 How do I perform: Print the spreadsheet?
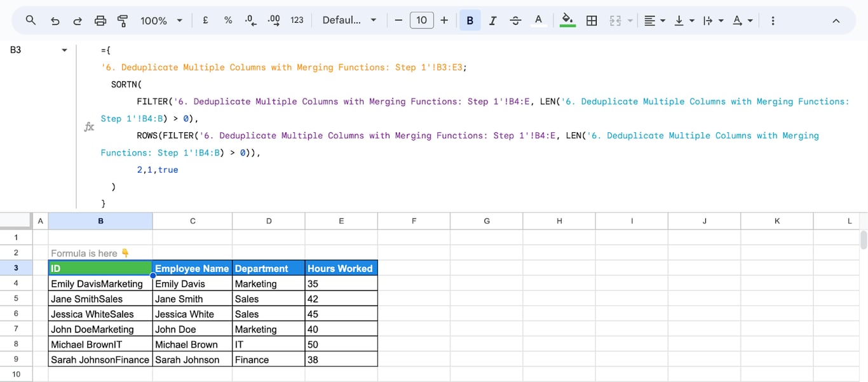(100, 20)
